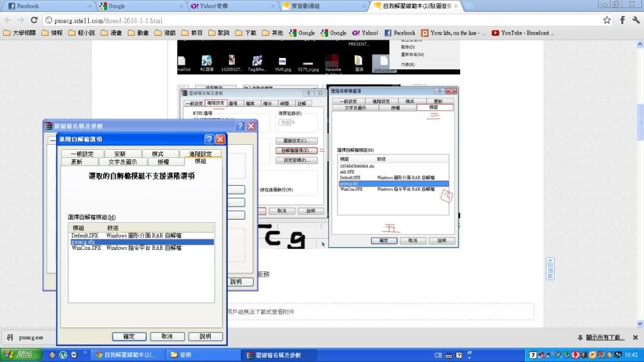Click the bookmark star icon in address bar
Viewport: 644px width, 362px height.
(606, 20)
